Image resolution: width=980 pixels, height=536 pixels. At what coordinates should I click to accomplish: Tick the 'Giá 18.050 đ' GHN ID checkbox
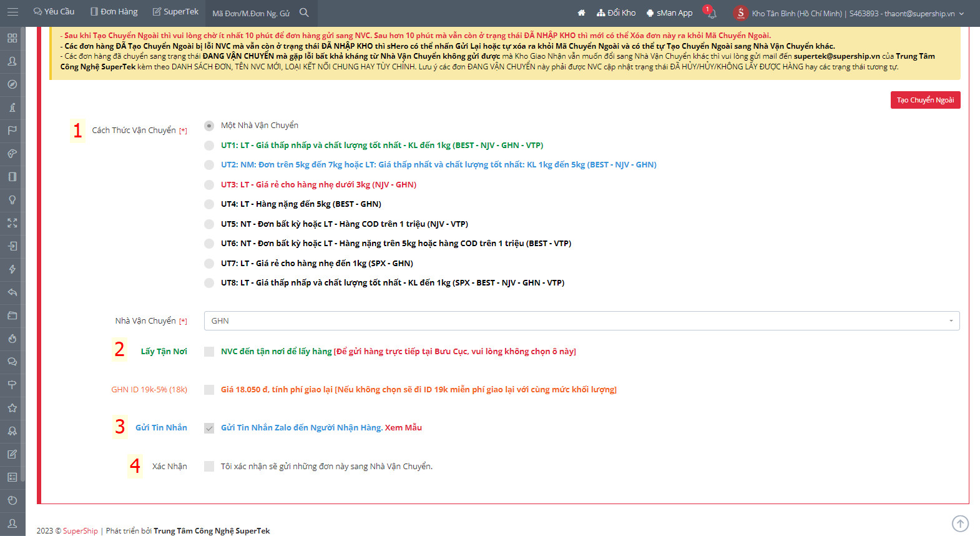coord(209,390)
